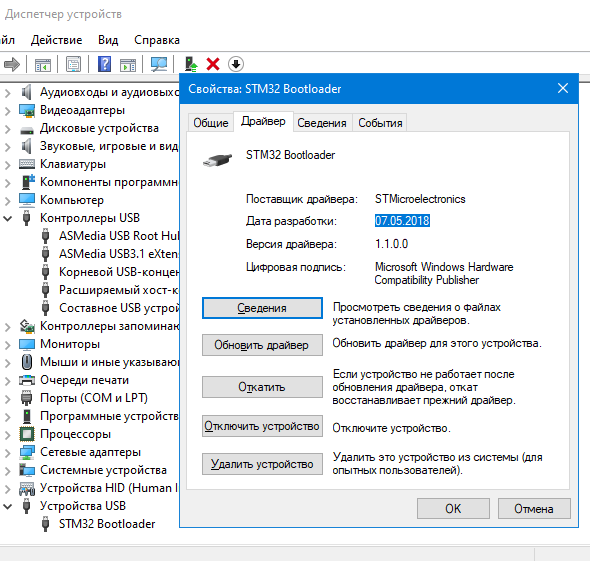Click the forward arrow toolbar icon
Viewport: 590px width, 561px height.
[12, 64]
